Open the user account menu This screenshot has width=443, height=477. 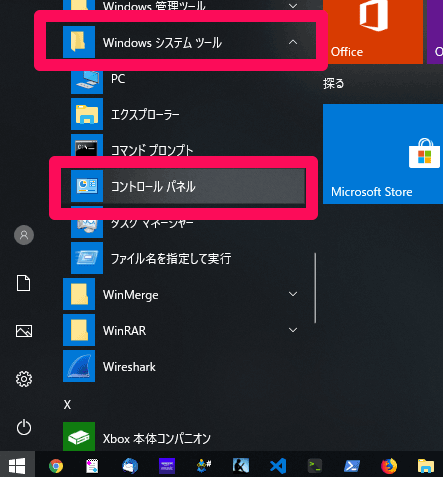(24, 235)
